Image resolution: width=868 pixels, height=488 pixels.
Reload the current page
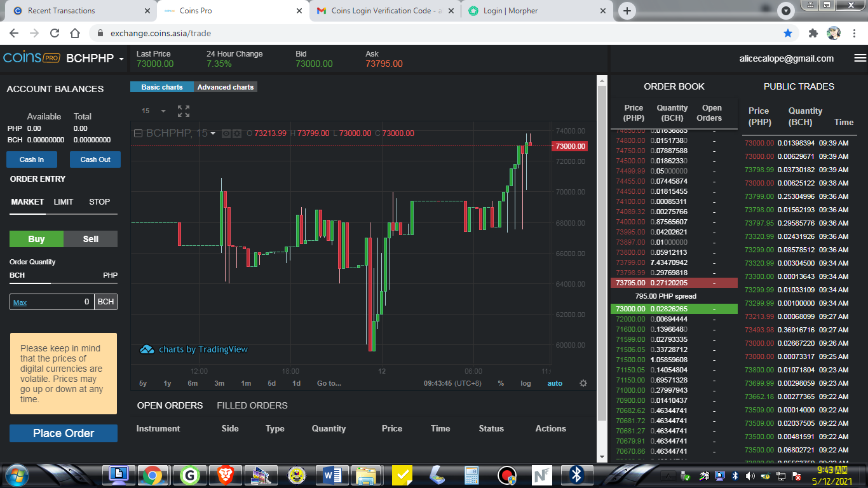tap(55, 33)
